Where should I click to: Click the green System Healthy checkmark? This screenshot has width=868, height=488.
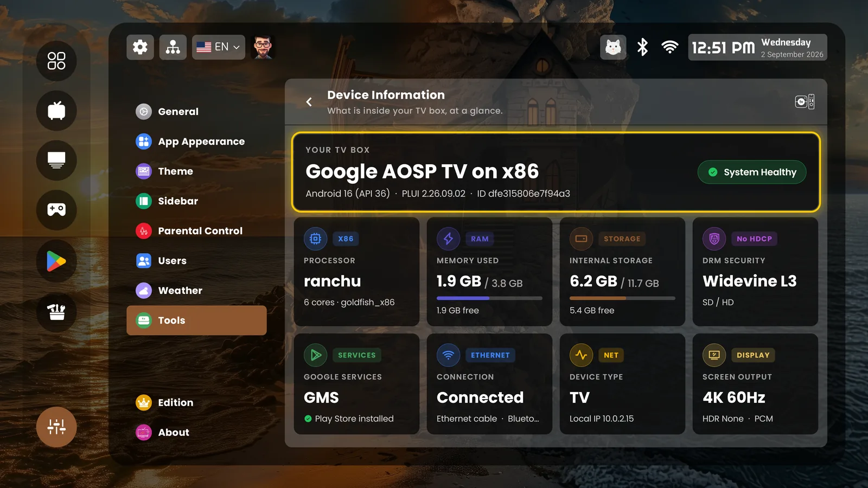pyautogui.click(x=713, y=172)
